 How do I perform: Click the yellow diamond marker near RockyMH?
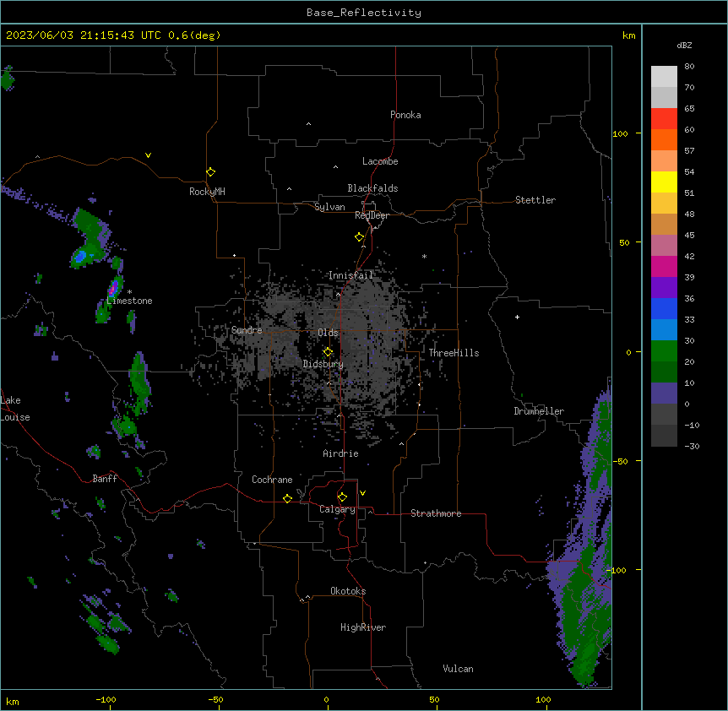coord(211,172)
